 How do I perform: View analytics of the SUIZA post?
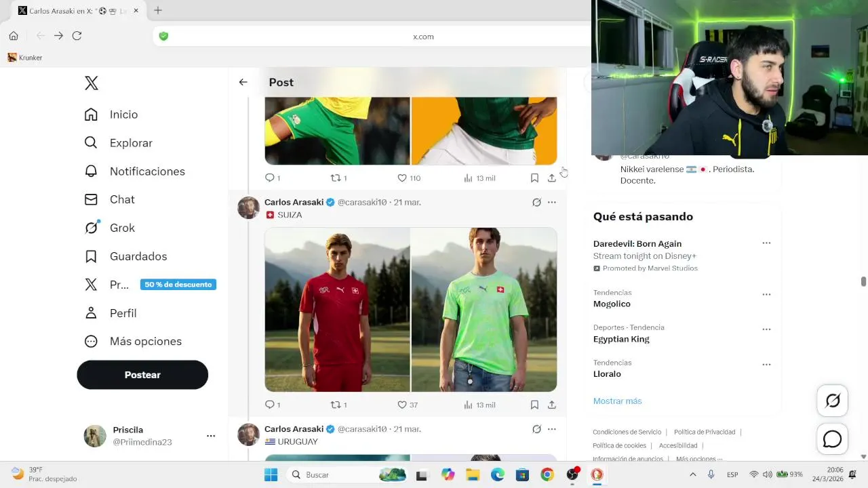click(479, 405)
